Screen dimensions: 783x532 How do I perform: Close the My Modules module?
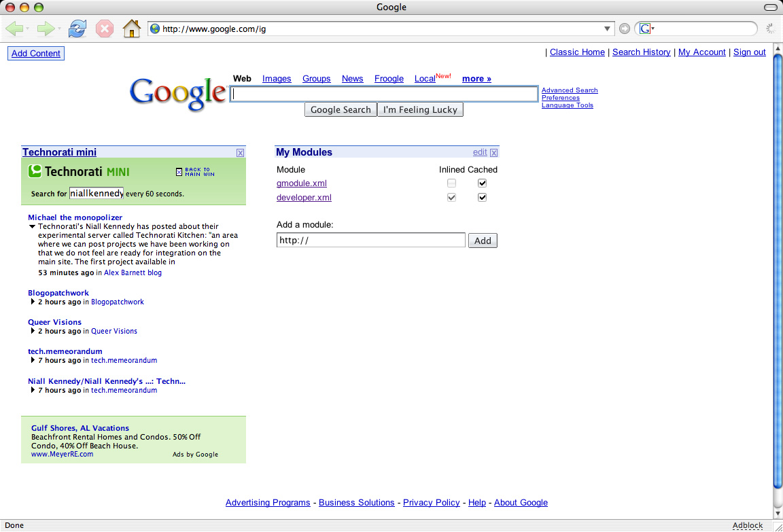pos(494,153)
